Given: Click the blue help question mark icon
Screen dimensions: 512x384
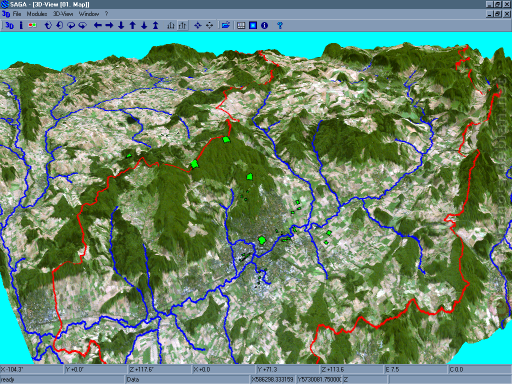Looking at the screenshot, I should 280,25.
